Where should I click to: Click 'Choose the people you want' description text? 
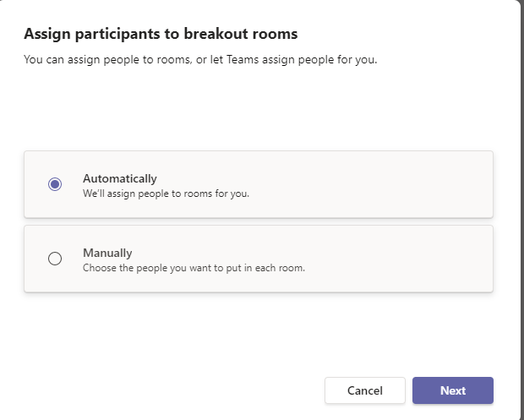pos(194,267)
